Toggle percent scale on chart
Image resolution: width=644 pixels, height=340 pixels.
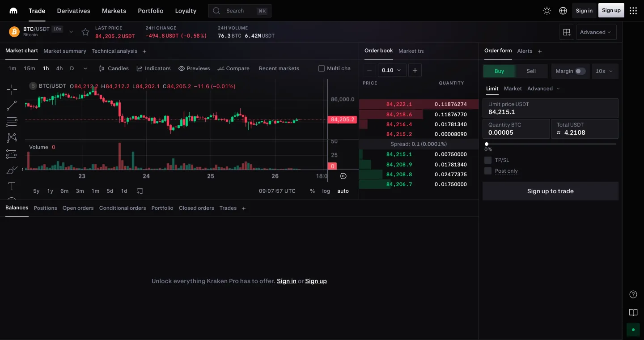tap(312, 191)
